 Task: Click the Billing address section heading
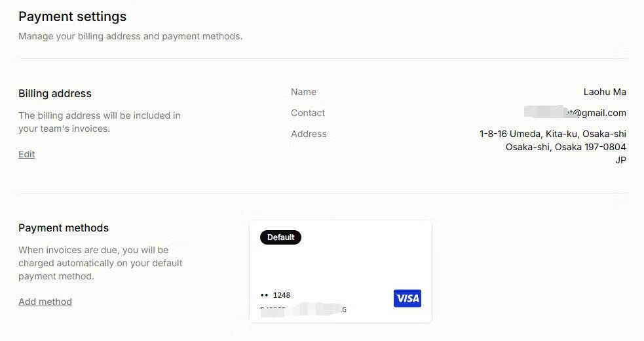pos(55,93)
